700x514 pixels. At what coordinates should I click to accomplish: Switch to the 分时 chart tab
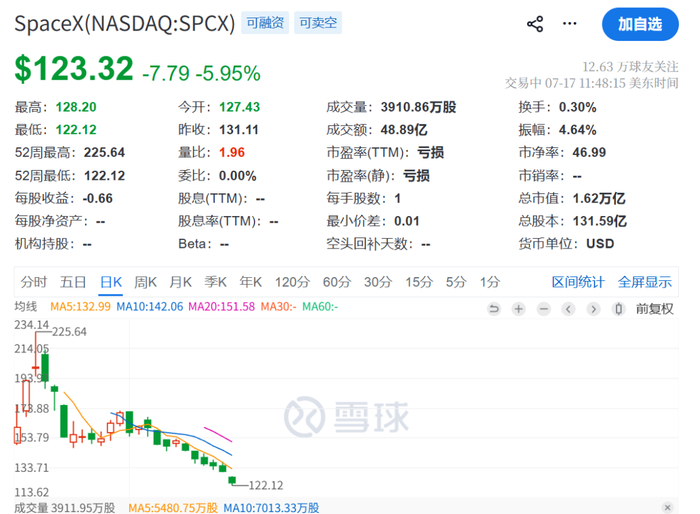click(x=33, y=282)
